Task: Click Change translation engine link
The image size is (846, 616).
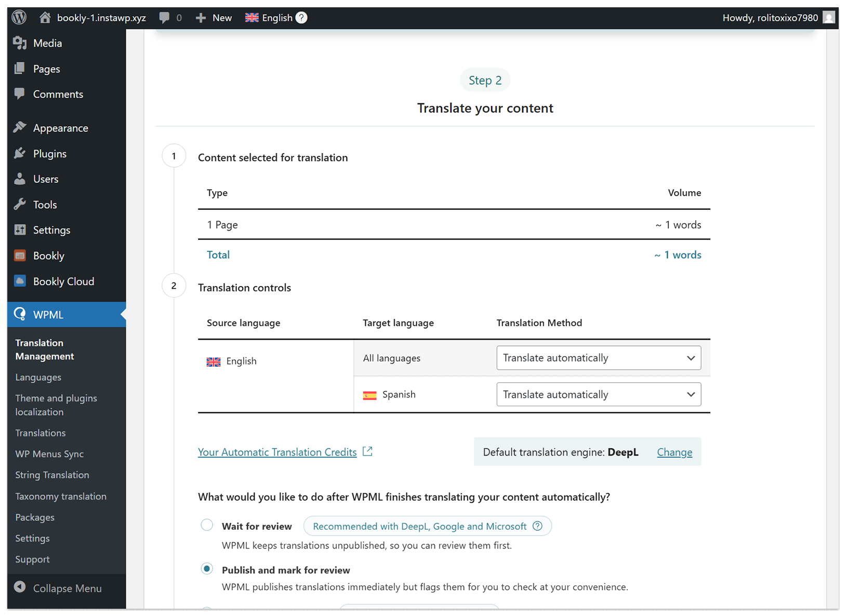Action: pos(675,452)
